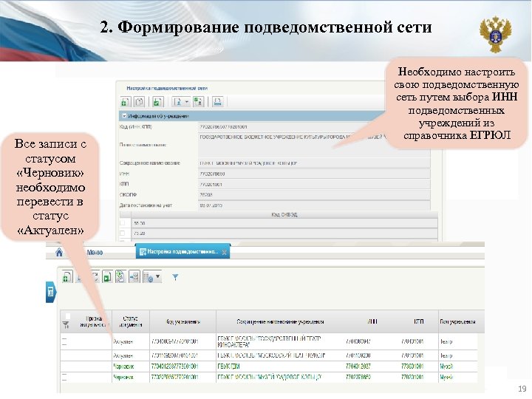Viewport: 532px width, 399px height.
Task: Click the small filter icon in table header
Action: (66, 325)
